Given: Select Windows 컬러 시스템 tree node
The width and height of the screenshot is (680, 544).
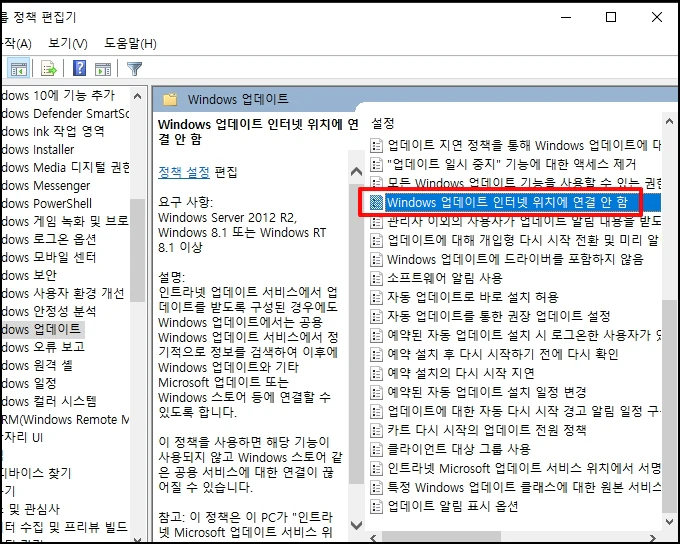Looking at the screenshot, I should point(48,402).
